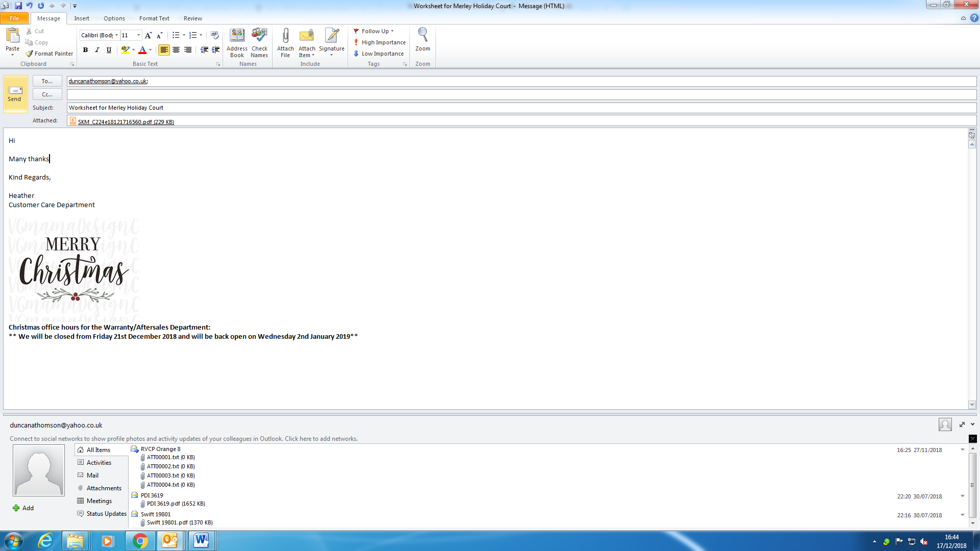Screen dimensions: 980x551
Task: Open the Address Book
Action: tap(237, 36)
